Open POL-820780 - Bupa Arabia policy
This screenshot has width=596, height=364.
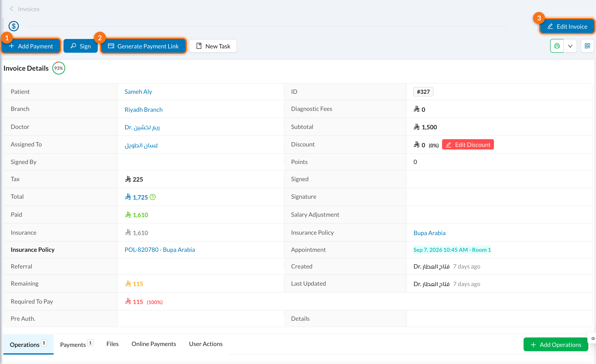point(160,249)
